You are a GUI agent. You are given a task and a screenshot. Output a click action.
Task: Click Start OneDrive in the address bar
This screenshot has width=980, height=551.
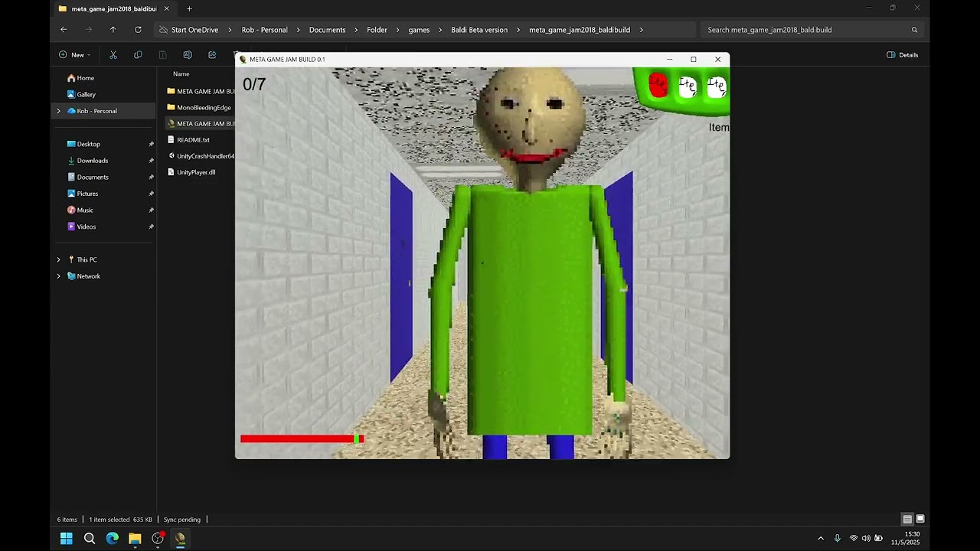[x=194, y=30]
